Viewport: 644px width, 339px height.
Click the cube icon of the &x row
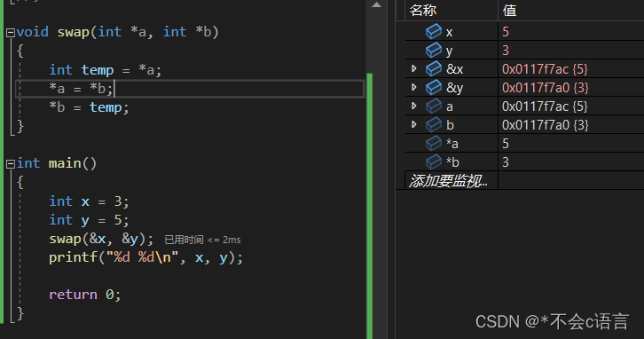pyautogui.click(x=433, y=68)
